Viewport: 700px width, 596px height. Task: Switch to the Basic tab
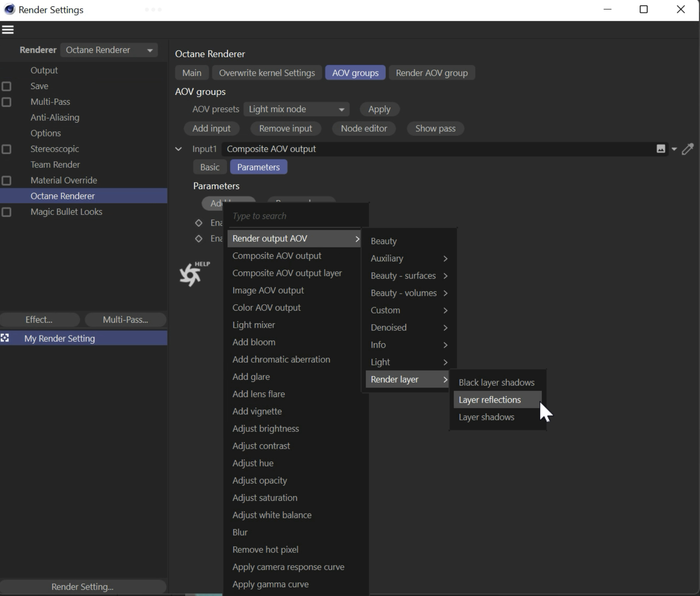tap(210, 167)
